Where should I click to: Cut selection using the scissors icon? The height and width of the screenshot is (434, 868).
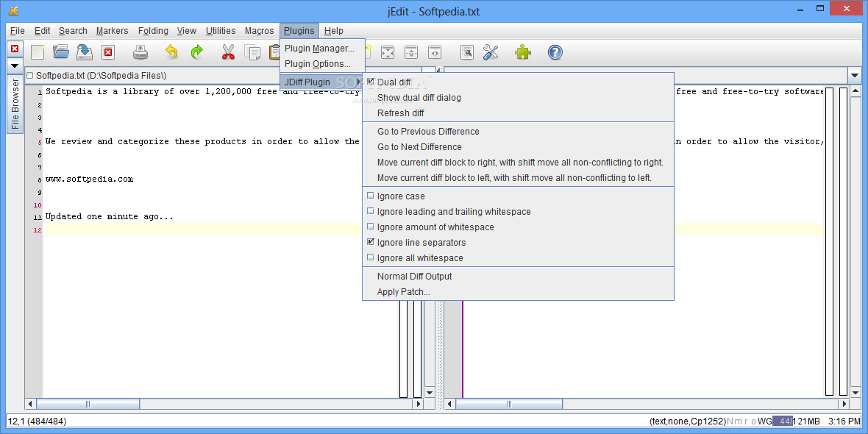pos(228,52)
